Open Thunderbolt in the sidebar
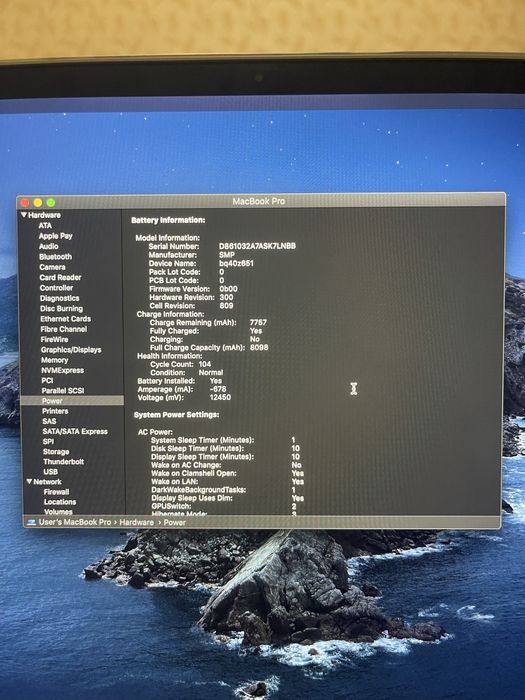525x700 pixels. point(64,462)
